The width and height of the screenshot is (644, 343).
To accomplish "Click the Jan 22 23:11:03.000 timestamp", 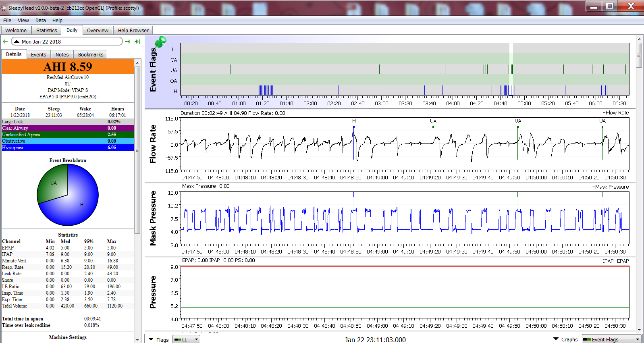I will click(375, 340).
